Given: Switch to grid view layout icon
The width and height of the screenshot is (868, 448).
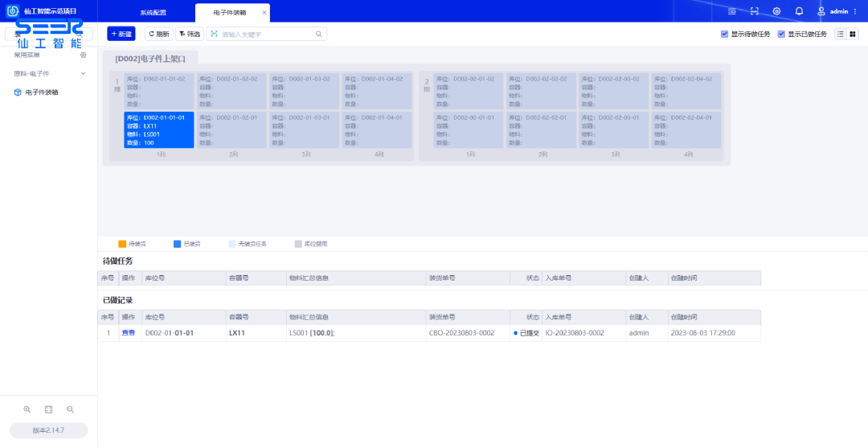Looking at the screenshot, I should coord(853,34).
